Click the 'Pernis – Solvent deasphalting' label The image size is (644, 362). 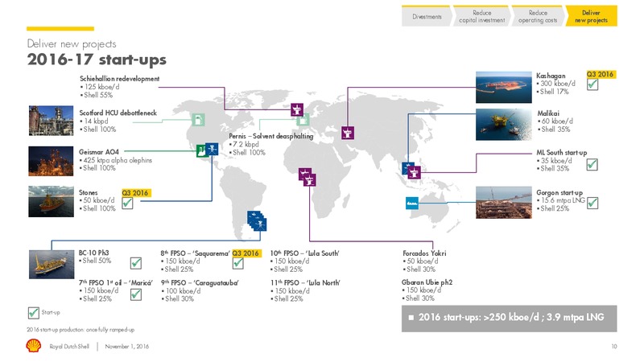point(271,136)
